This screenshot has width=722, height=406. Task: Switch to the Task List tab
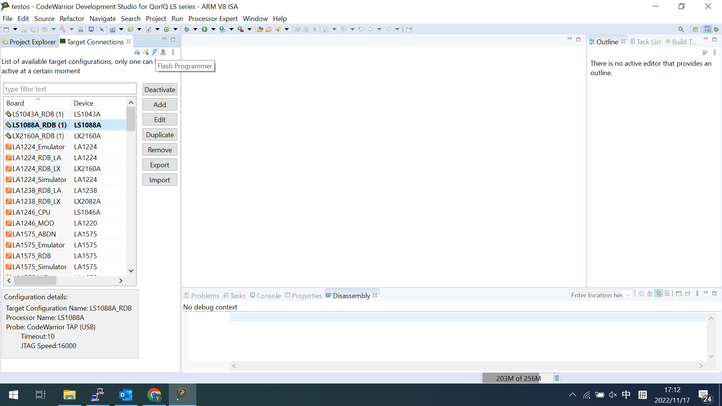645,42
